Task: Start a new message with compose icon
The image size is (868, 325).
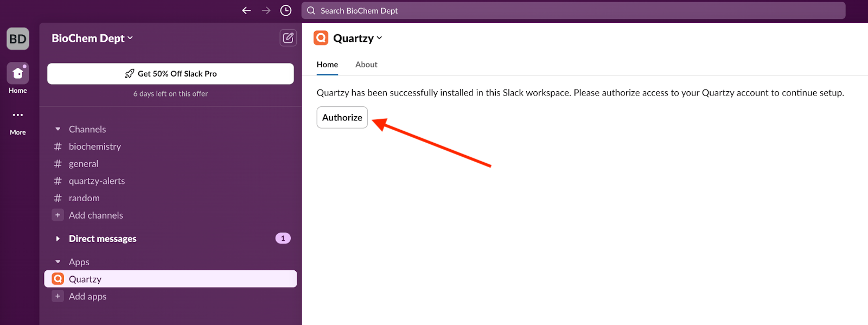Action: point(288,38)
